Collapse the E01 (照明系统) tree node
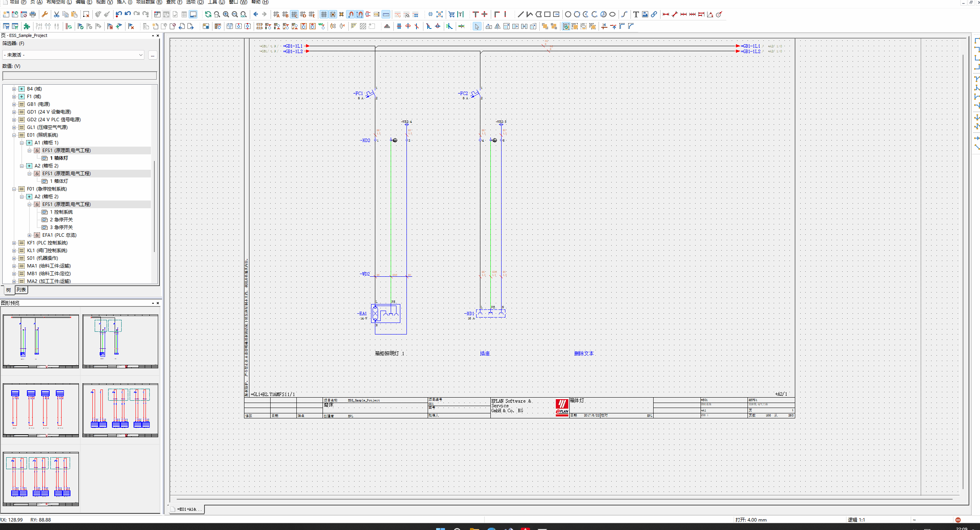This screenshot has height=530, width=980. [x=14, y=135]
